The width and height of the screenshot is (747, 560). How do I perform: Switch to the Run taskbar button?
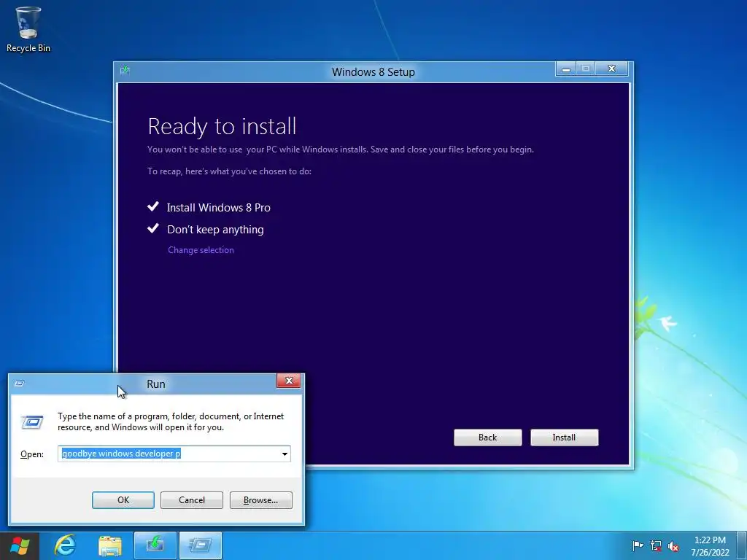[x=200, y=545]
